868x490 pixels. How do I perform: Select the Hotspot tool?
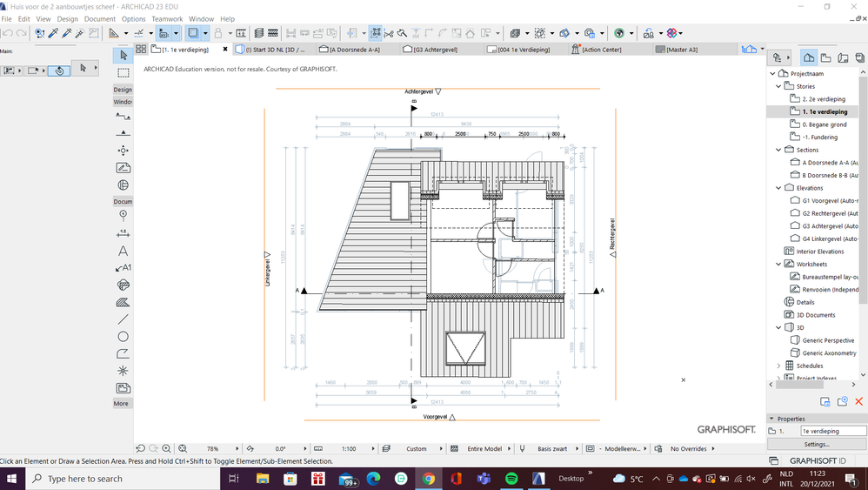pos(123,371)
